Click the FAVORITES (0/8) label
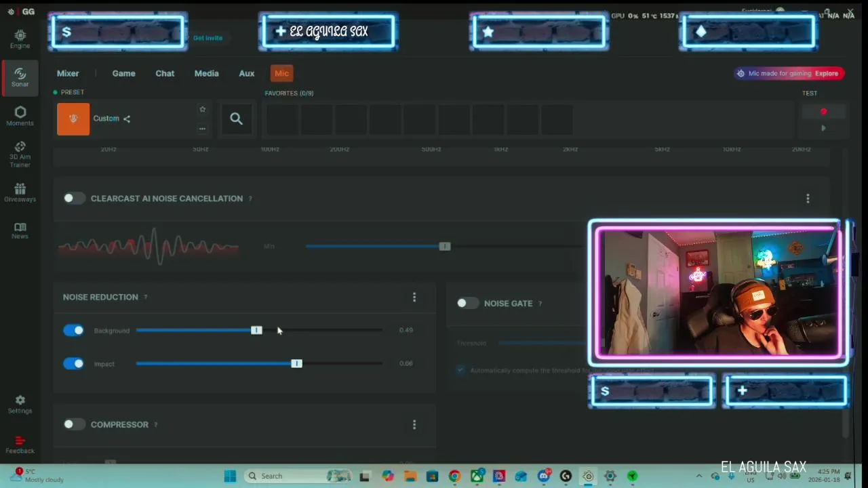This screenshot has height=488, width=868. pos(289,93)
